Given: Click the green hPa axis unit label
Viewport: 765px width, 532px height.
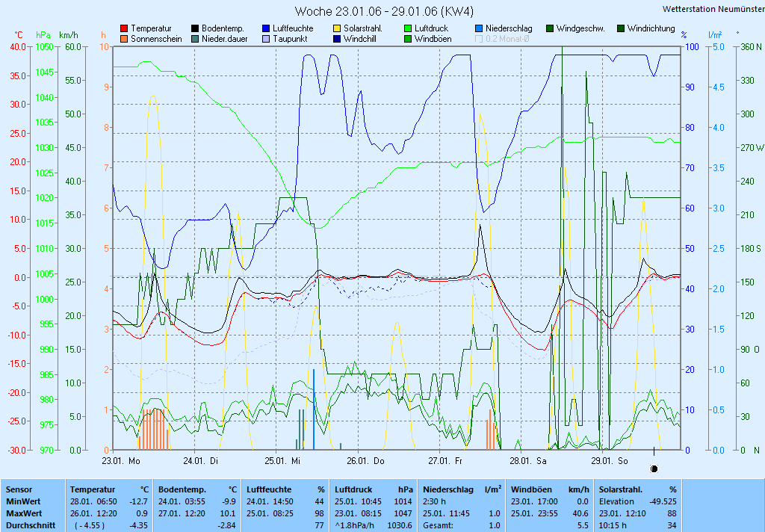Looking at the screenshot, I should [43, 35].
